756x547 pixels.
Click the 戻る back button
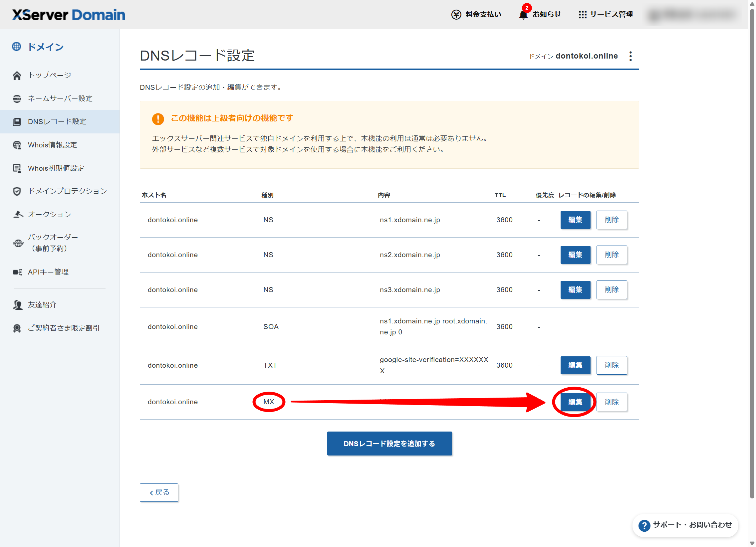(159, 492)
